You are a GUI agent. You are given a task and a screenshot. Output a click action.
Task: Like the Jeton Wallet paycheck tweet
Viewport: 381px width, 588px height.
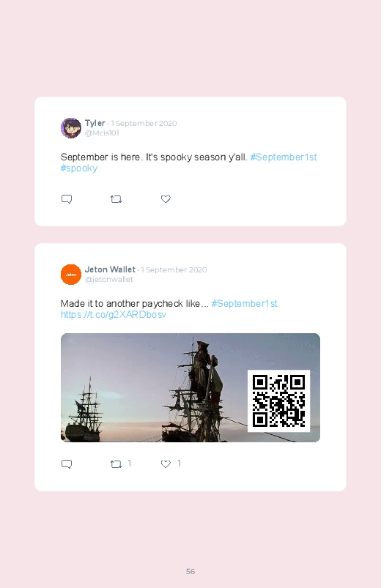point(166,464)
